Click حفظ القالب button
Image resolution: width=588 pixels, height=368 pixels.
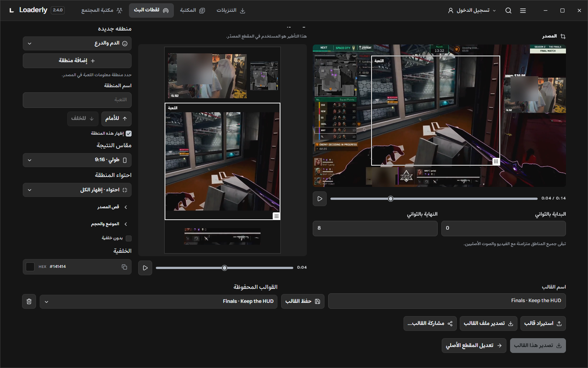coord(303,301)
